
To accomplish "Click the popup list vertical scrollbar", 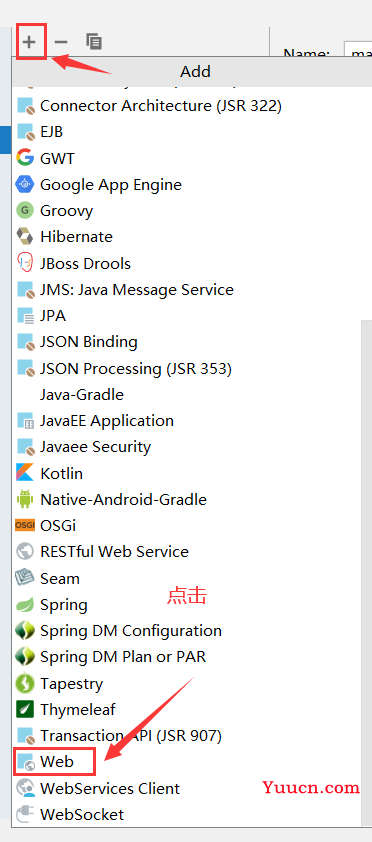I will click(366, 574).
